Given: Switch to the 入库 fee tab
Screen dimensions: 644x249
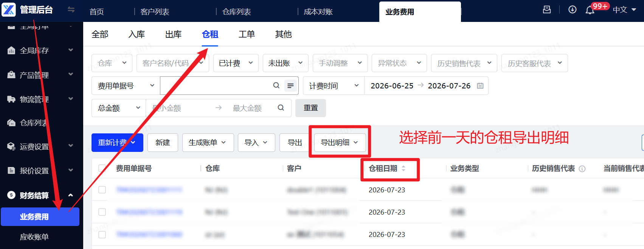Looking at the screenshot, I should click(x=137, y=34).
